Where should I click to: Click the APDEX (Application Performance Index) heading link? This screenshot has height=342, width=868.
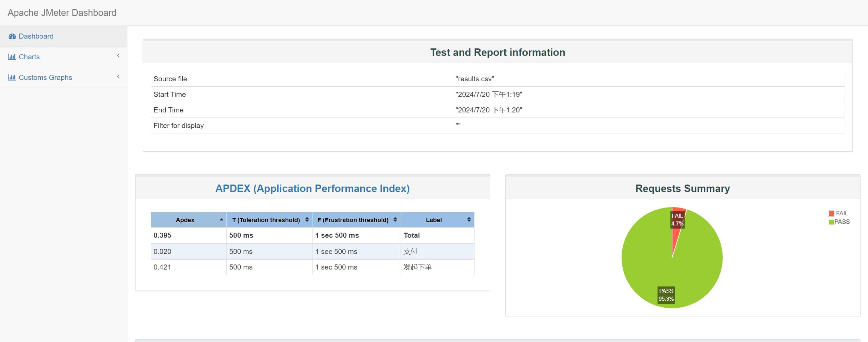[312, 188]
